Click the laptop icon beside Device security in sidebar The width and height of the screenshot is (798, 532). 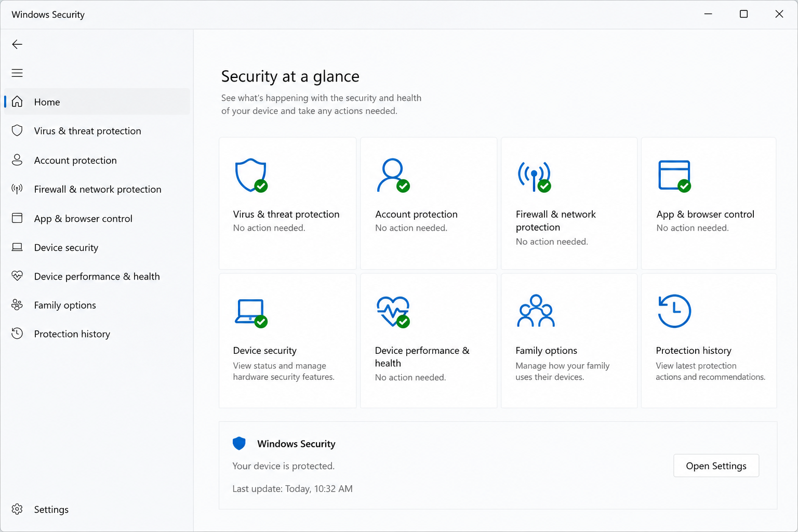pos(17,247)
